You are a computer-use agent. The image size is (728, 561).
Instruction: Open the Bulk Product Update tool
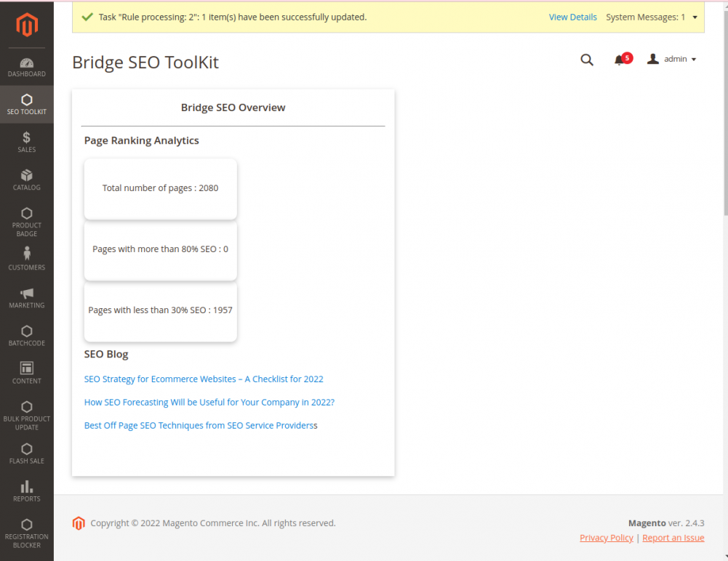pyautogui.click(x=27, y=408)
